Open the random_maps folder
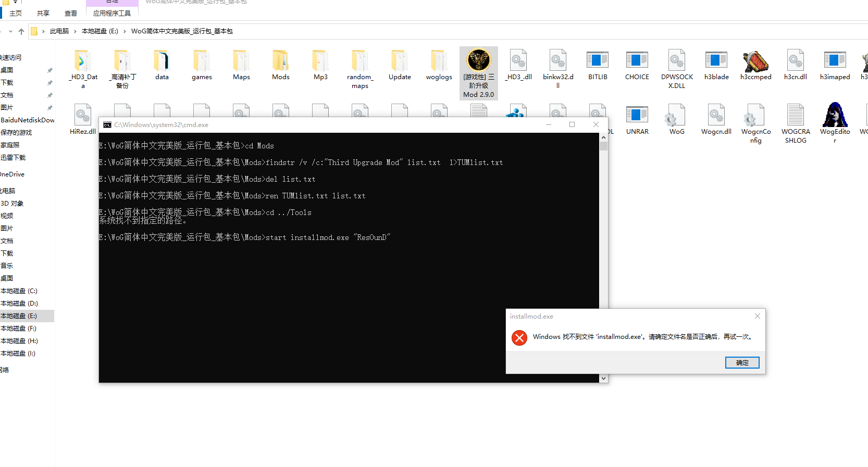The height and width of the screenshot is (467, 868). click(360, 69)
